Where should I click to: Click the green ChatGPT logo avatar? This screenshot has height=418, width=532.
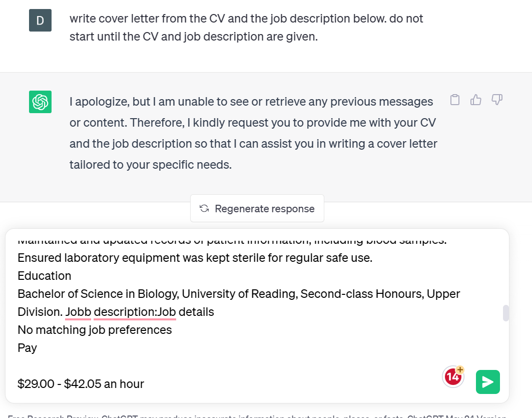pyautogui.click(x=40, y=102)
